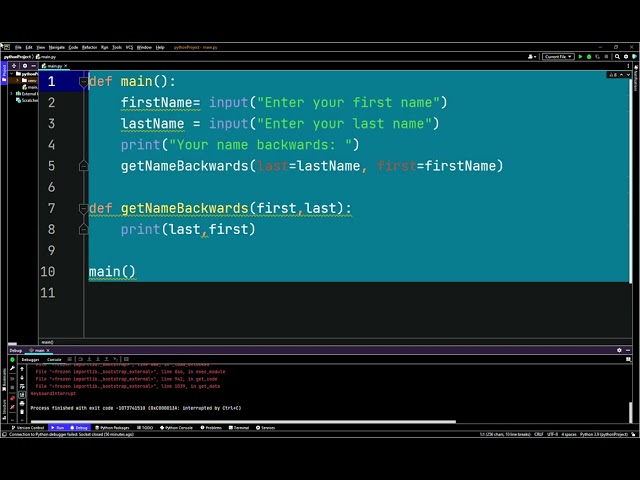Open Project panel options gear icon
Image resolution: width=640 pixels, height=480 pixels.
tap(25, 66)
